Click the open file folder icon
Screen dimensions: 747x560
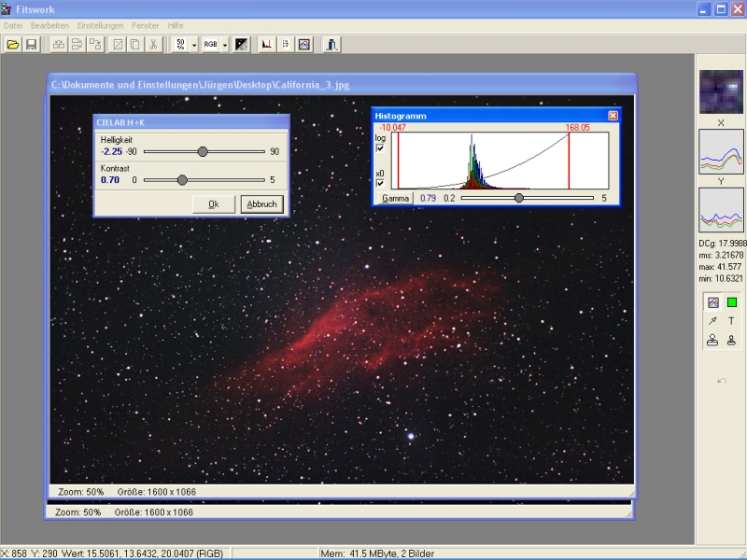point(13,44)
